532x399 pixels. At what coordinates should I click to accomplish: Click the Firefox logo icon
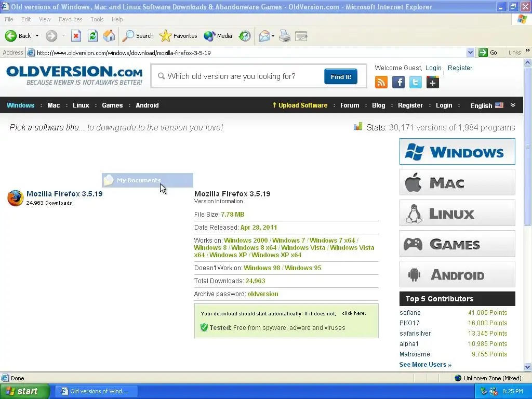(16, 198)
